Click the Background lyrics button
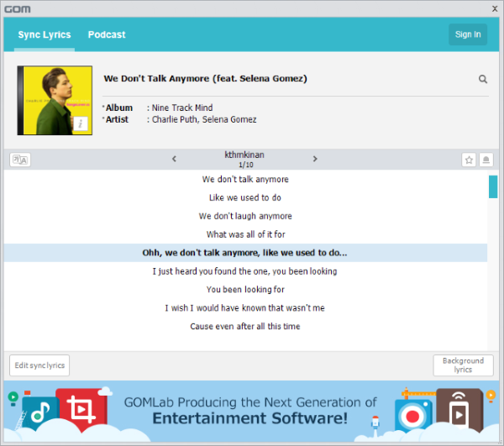Screen dimensions: 504x446 pos(463,365)
